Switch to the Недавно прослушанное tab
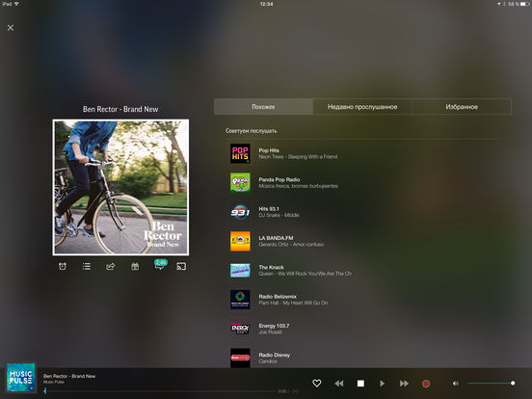The image size is (532, 399). [x=362, y=107]
